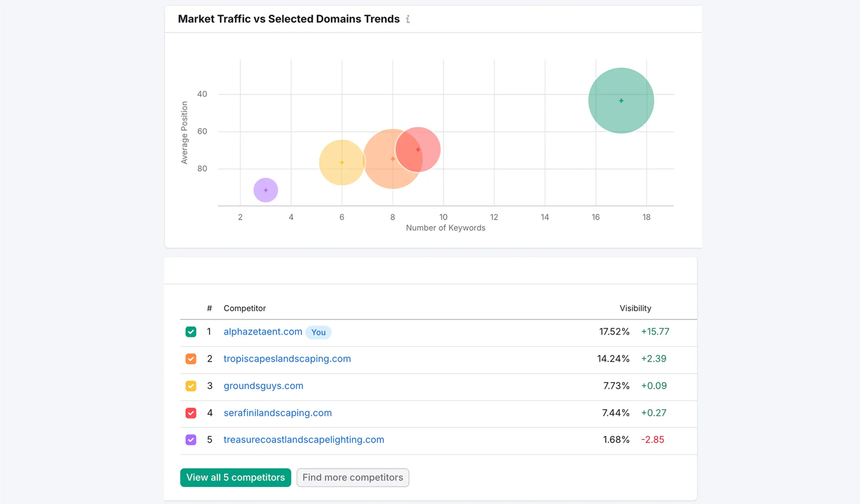
Task: Open the alphazetaent.com competitor link
Action: click(x=263, y=332)
